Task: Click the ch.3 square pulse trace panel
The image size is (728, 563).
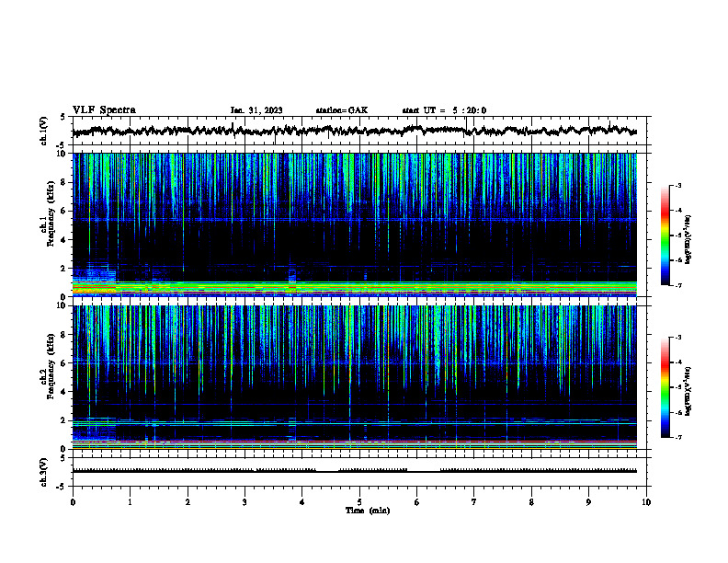Action: point(359,472)
